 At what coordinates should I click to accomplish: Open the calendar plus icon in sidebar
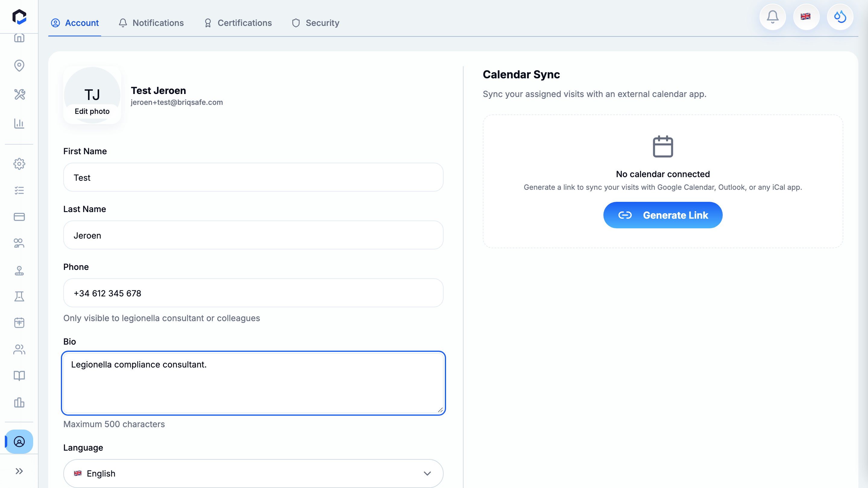19,323
